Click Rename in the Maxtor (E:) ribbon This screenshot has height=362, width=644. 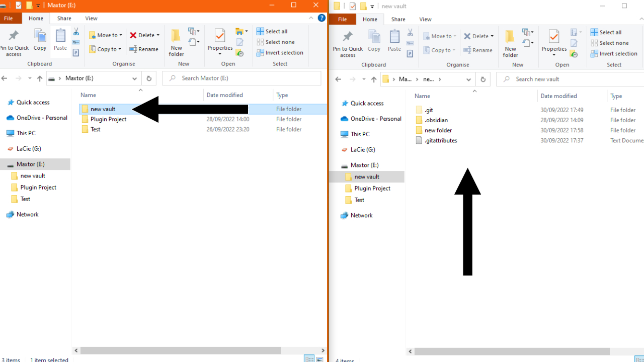pos(144,49)
